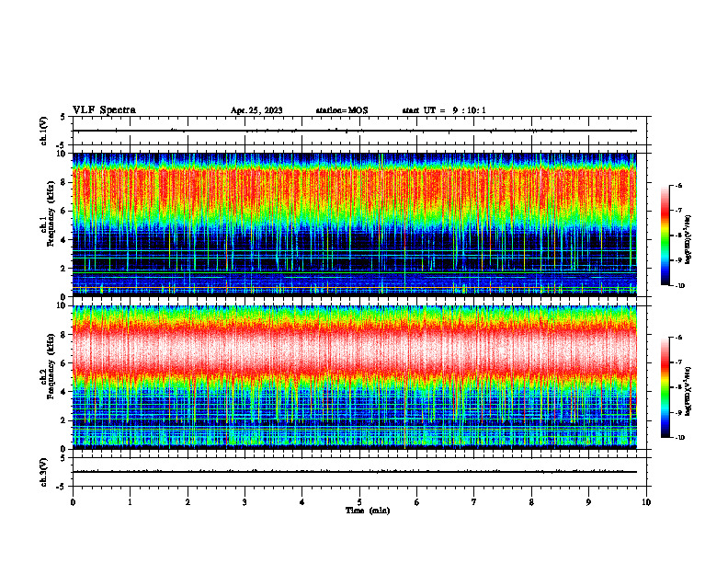The height and width of the screenshot is (563, 728).
Task: Click the "8" kHz tick of ch.2 spectrogram
Action: point(64,335)
